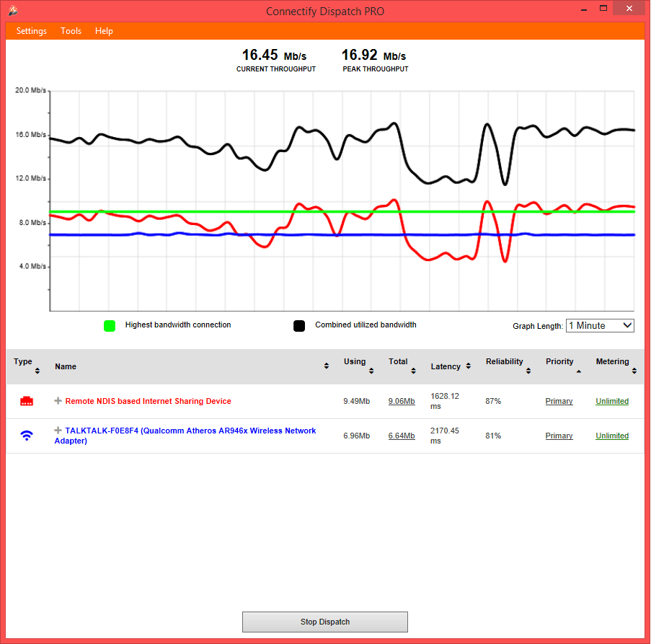
Task: Change Primary priority for TALKTALK adapter
Action: click(x=559, y=436)
